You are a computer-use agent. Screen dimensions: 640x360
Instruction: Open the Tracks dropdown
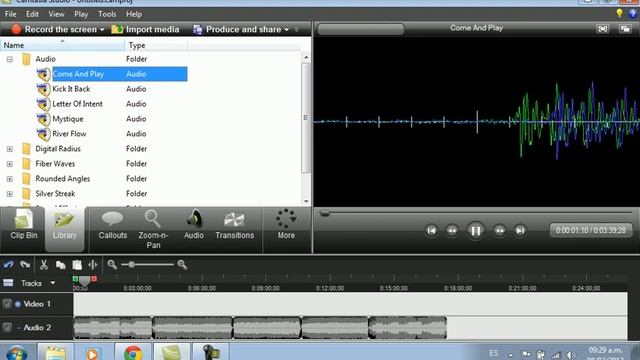(x=53, y=283)
